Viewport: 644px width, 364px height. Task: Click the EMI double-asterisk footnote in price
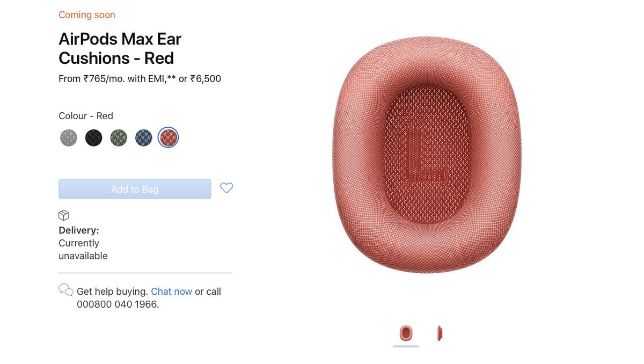point(171,79)
